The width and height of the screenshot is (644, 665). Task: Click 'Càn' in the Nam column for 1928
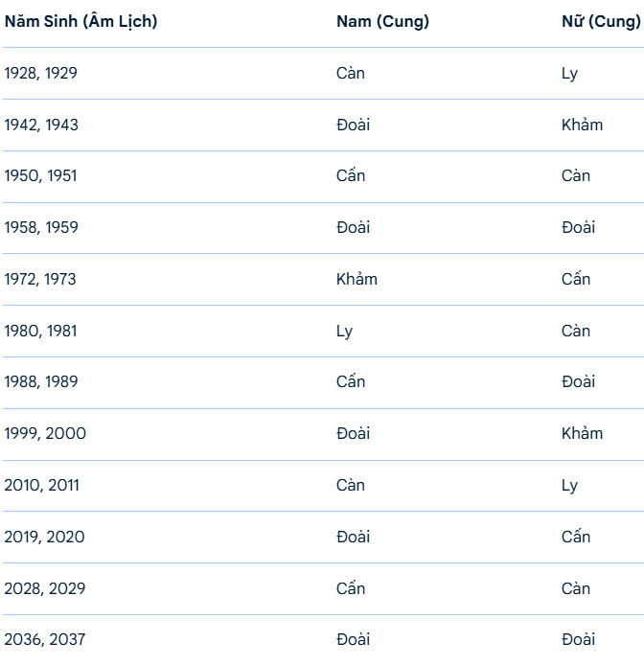pyautogui.click(x=351, y=74)
